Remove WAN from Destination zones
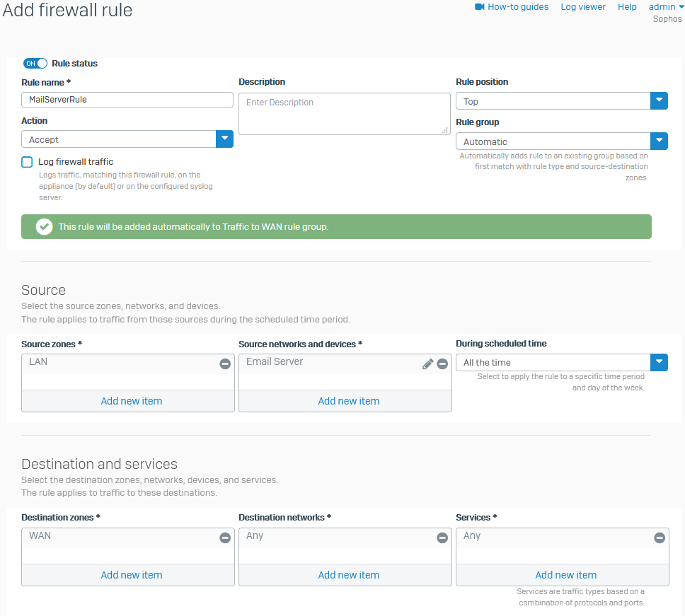This screenshot has width=685, height=616. tap(225, 537)
